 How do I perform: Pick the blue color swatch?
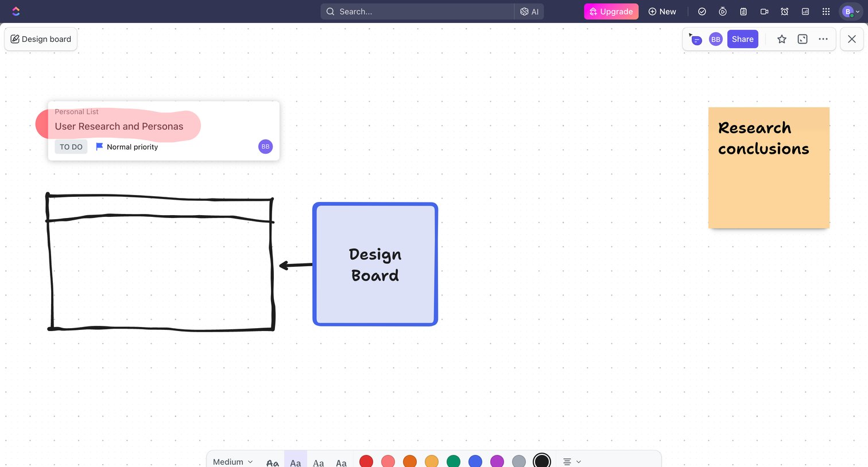click(x=475, y=461)
